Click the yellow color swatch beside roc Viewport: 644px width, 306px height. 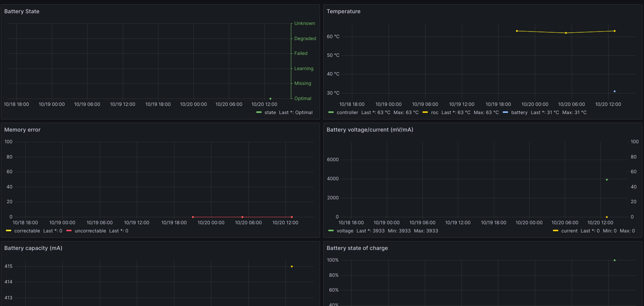pos(425,113)
